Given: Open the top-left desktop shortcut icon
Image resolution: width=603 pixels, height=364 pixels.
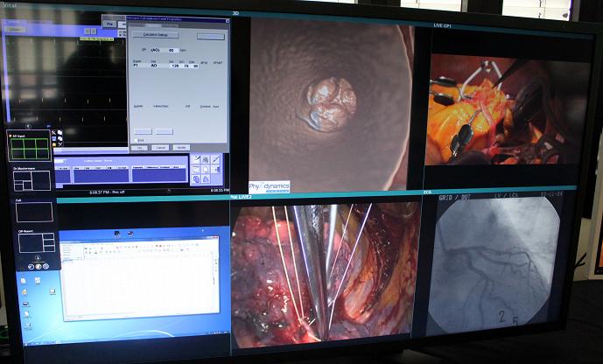Looking at the screenshot, I should click(24, 282).
